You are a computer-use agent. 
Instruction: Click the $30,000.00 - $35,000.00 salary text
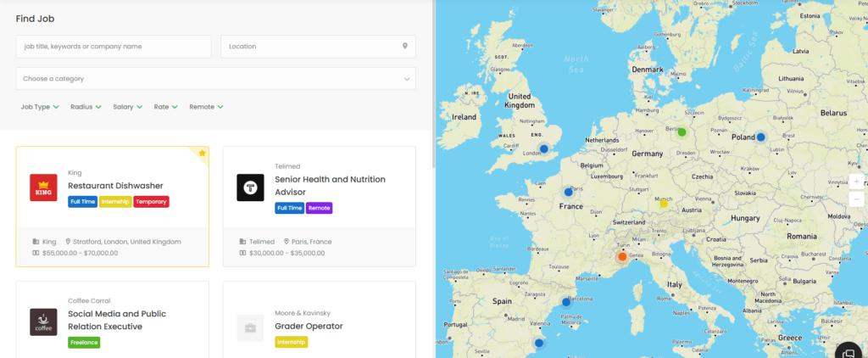287,254
